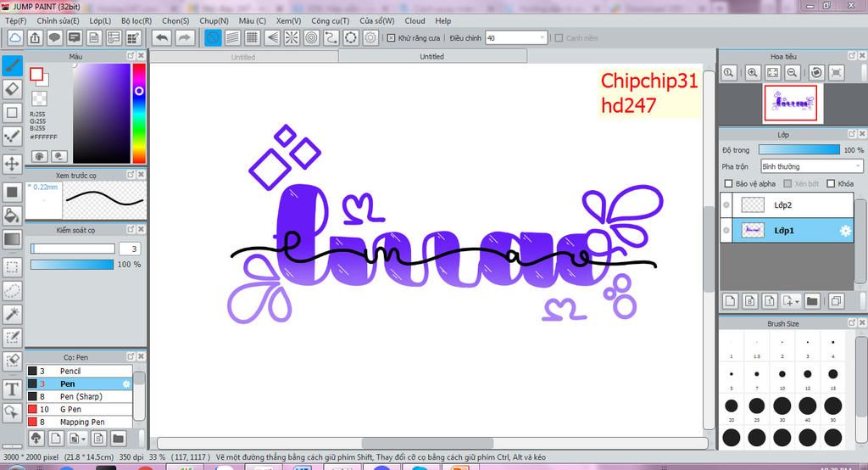Click the cloud icon in top toolbar

[15, 37]
